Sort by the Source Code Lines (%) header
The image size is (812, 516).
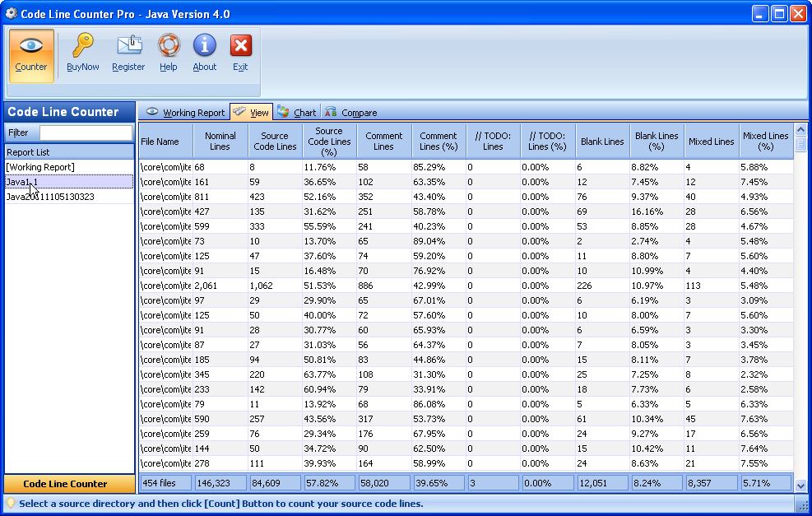coord(329,142)
